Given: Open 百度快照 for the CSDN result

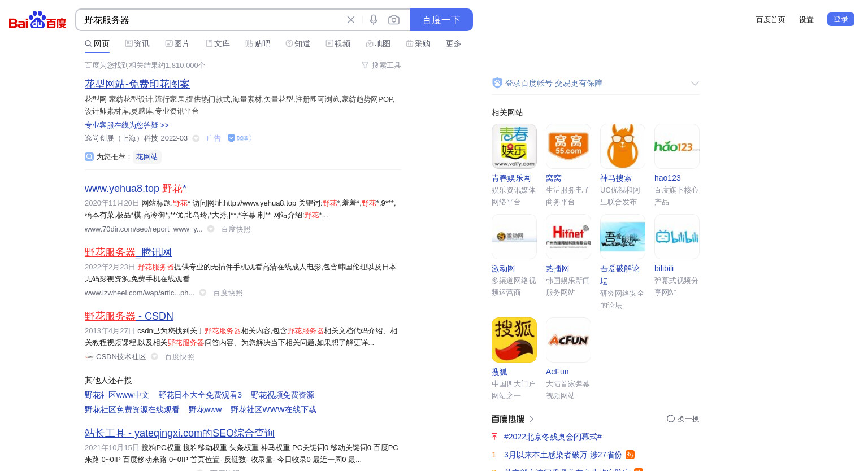Looking at the screenshot, I should [x=179, y=356].
